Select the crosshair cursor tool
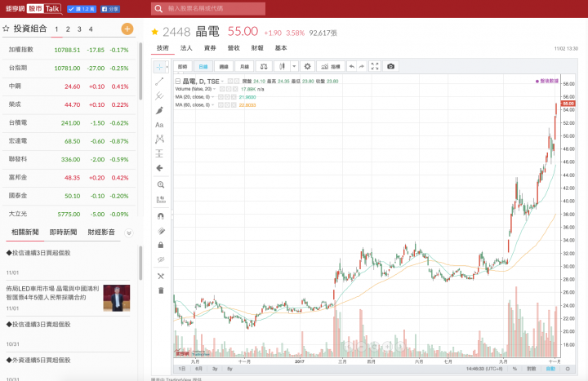588x381 pixels. pos(159,67)
